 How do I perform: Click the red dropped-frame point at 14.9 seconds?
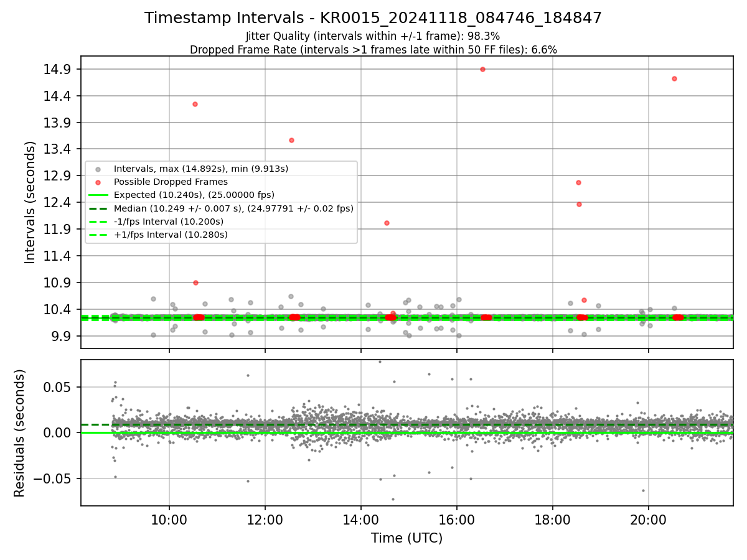(482, 69)
